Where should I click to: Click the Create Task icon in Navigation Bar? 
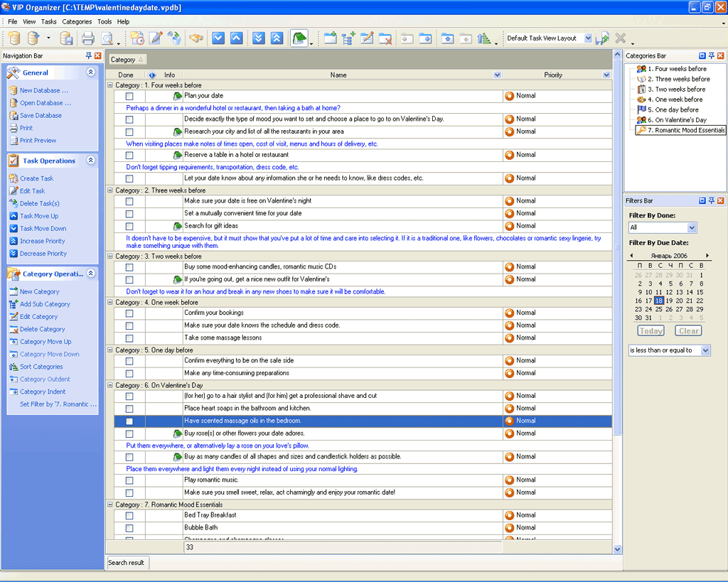click(x=14, y=178)
